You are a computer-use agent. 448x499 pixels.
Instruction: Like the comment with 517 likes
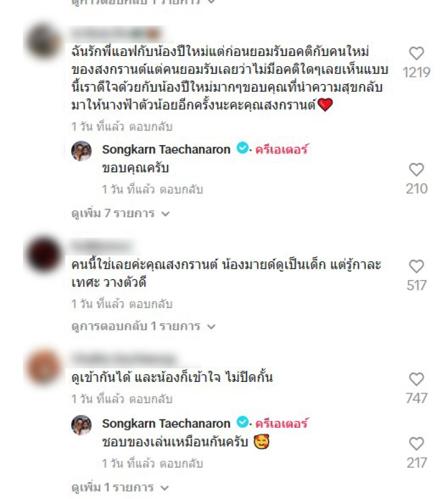pos(416,267)
